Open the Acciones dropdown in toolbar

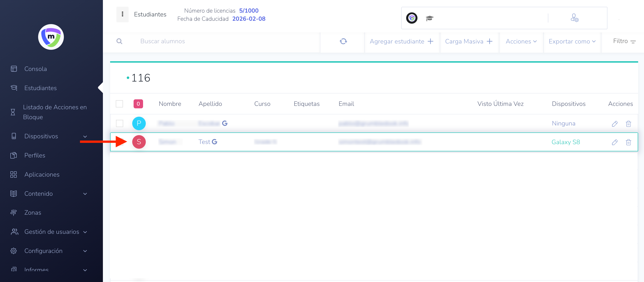pyautogui.click(x=521, y=41)
